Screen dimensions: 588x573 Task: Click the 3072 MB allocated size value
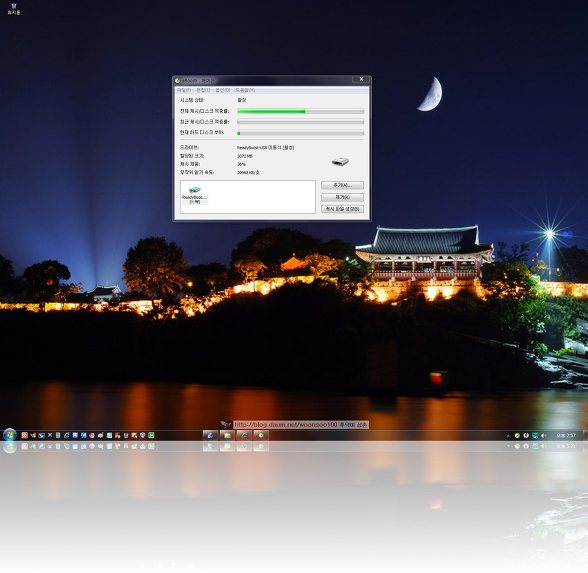click(x=244, y=156)
